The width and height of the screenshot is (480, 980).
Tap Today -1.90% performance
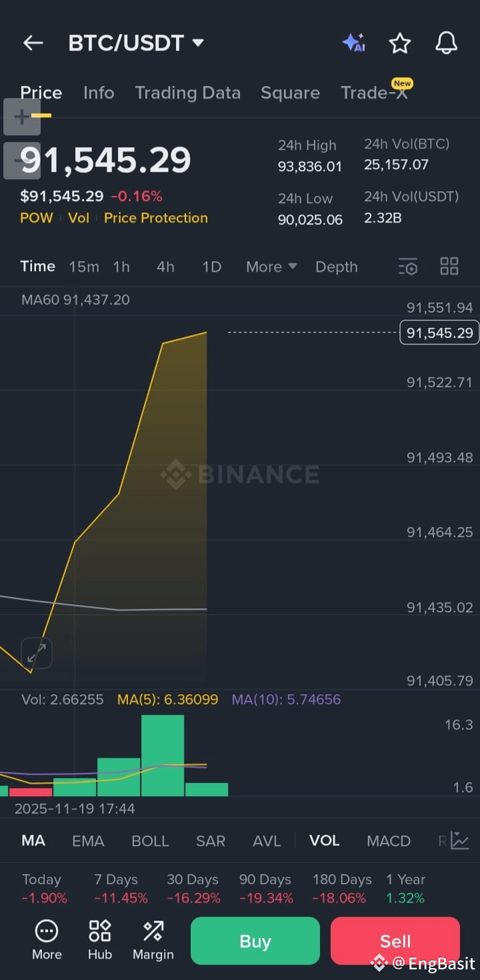click(x=44, y=889)
